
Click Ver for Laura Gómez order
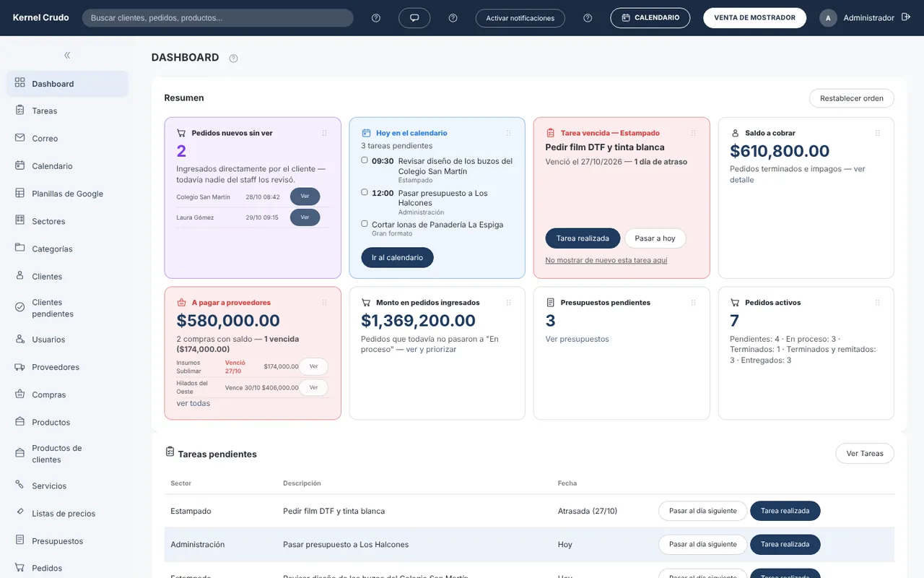(305, 217)
